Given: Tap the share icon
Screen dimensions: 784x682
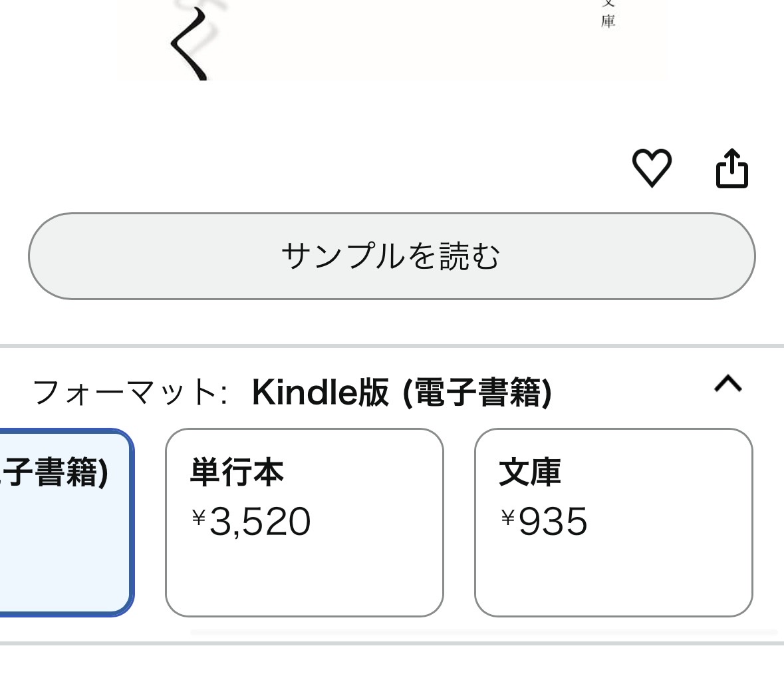Looking at the screenshot, I should 731,168.
